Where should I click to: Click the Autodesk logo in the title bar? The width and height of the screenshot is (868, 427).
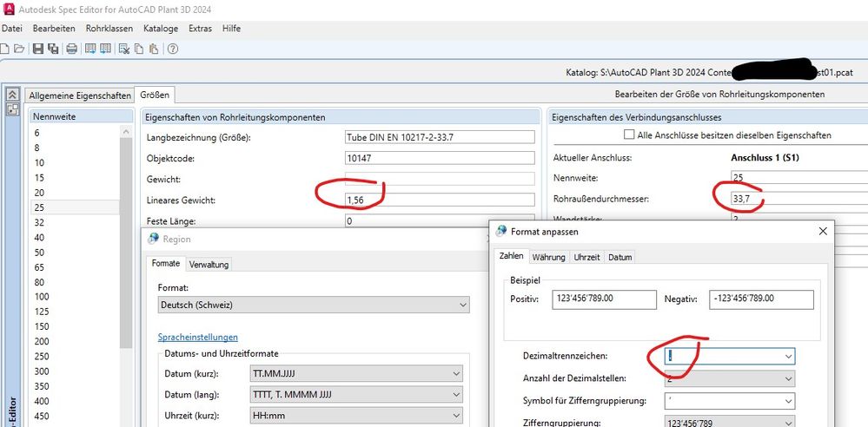coord(9,9)
